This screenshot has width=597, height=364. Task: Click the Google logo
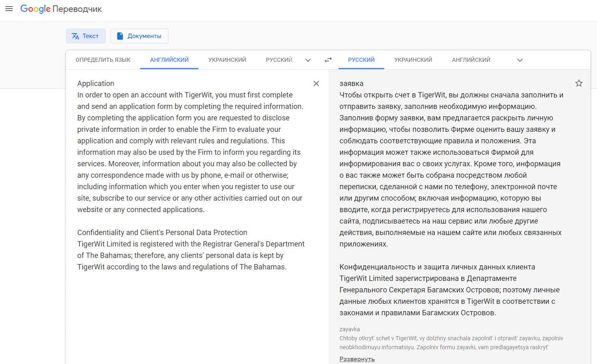tap(35, 9)
